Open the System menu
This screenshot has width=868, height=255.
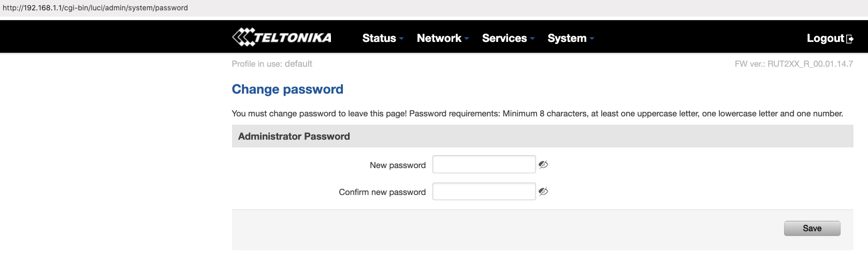coord(567,38)
